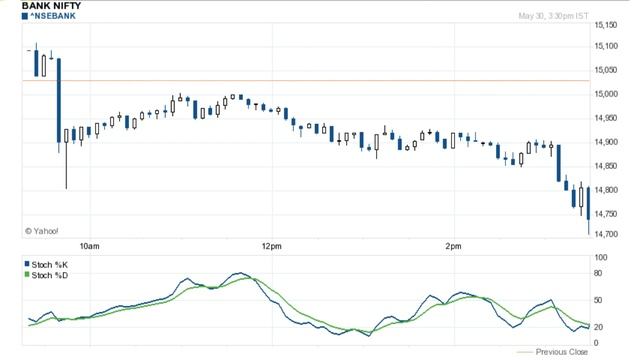The width and height of the screenshot is (640, 360).
Task: Click the green Stoch %D color square
Action: pyautogui.click(x=27, y=275)
